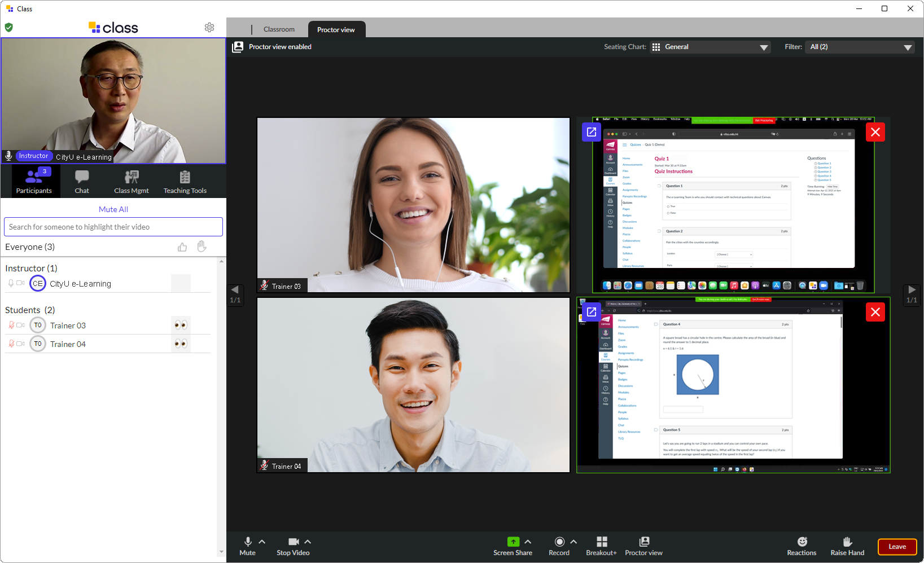Expand the Screen Share options arrow

click(528, 542)
